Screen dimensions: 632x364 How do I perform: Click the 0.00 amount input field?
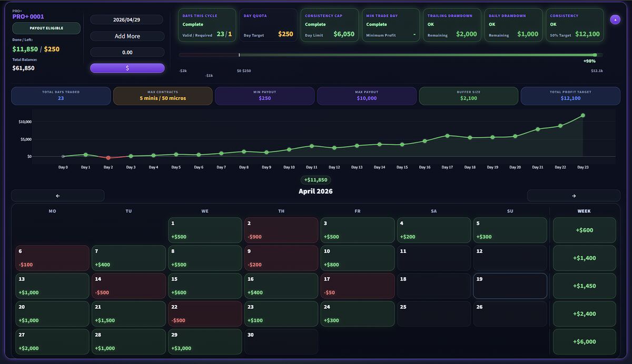(127, 53)
